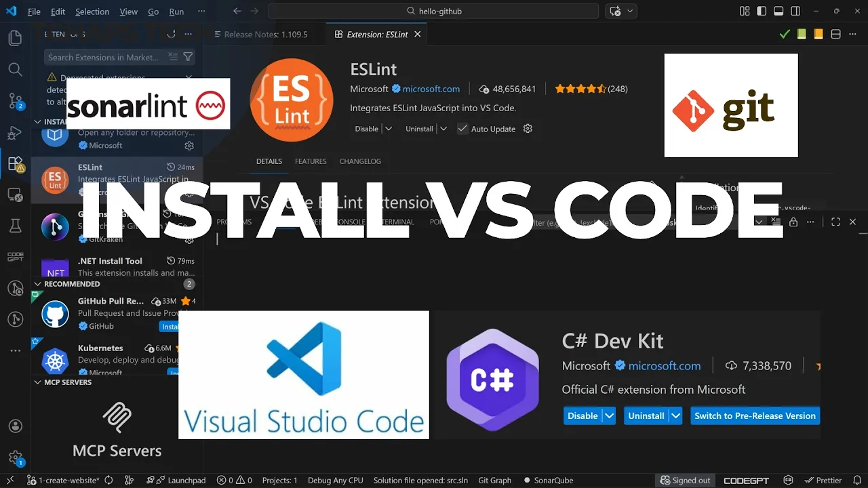Clear the panel output list icon
Image resolution: width=868 pixels, height=488 pixels.
tap(776, 222)
